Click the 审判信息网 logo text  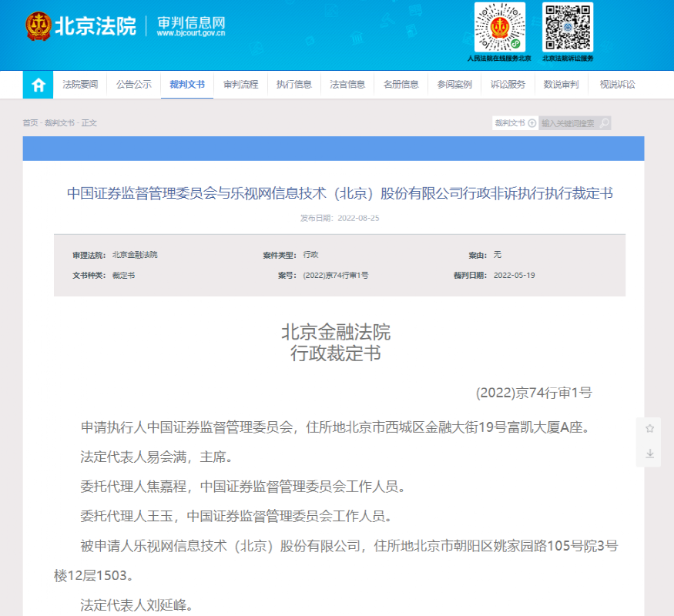click(x=191, y=23)
